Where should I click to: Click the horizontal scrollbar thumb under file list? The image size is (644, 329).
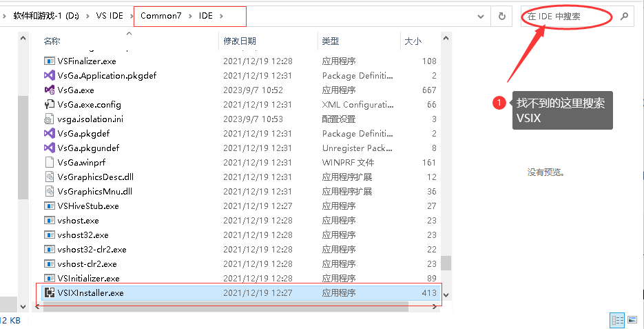click(225, 306)
